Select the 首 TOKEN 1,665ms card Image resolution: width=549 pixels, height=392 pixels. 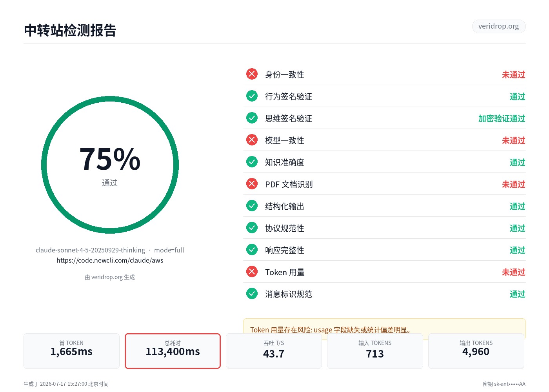pyautogui.click(x=71, y=351)
